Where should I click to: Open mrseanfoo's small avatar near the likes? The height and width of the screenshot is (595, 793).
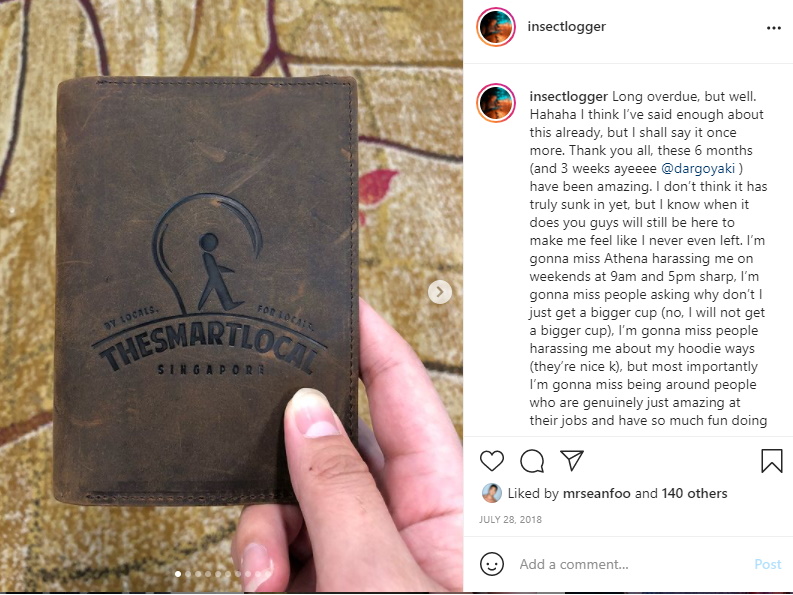point(491,493)
